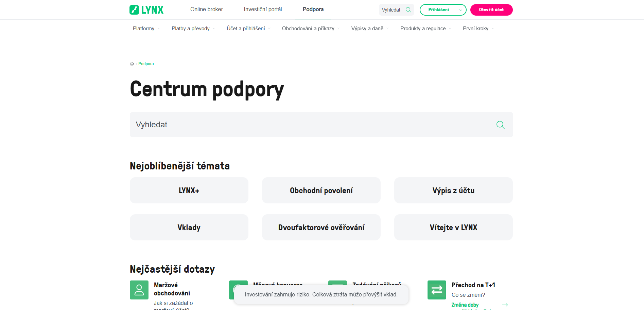Open the Maržové obchodování person icon

coord(139,290)
